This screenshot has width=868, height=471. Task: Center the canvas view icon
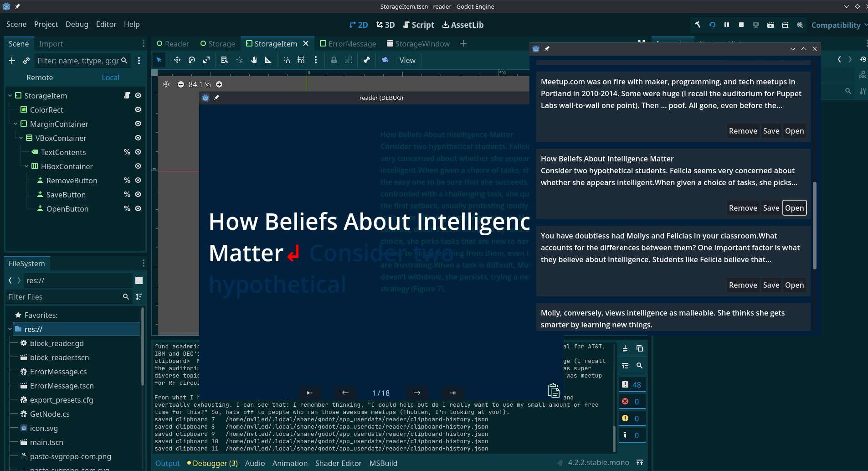click(166, 84)
